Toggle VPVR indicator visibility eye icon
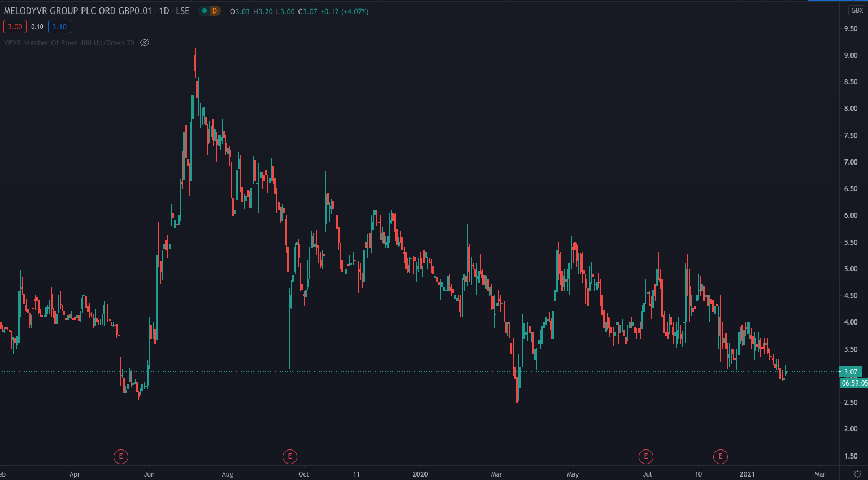This screenshot has width=868, height=480. coord(145,42)
